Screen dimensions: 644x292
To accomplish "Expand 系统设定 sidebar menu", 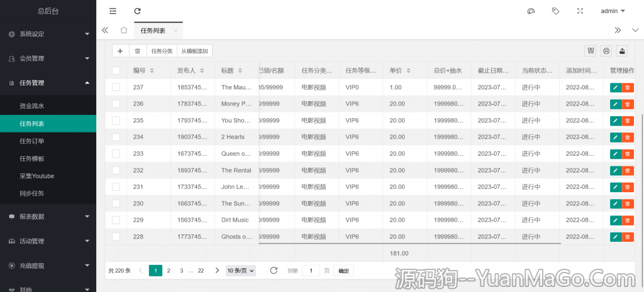I will pyautogui.click(x=48, y=34).
